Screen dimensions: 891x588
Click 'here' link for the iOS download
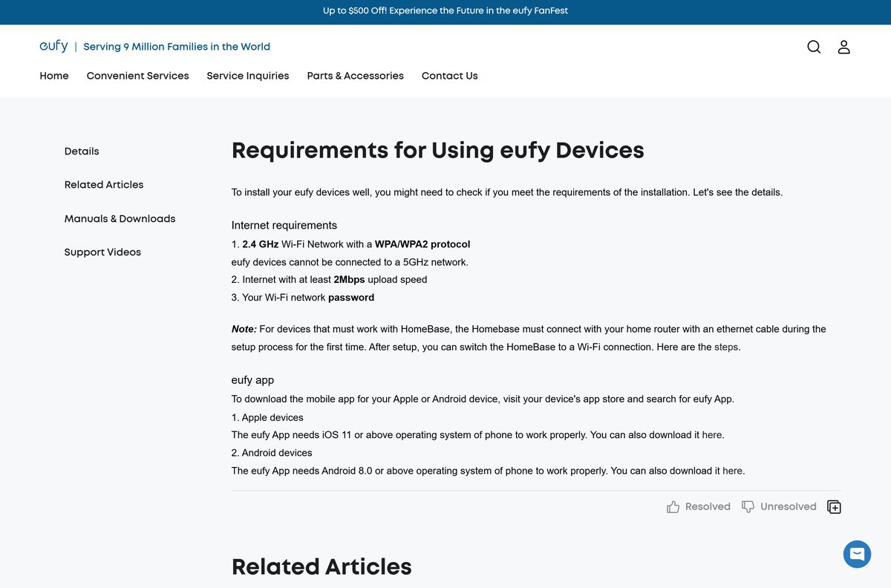coord(711,435)
